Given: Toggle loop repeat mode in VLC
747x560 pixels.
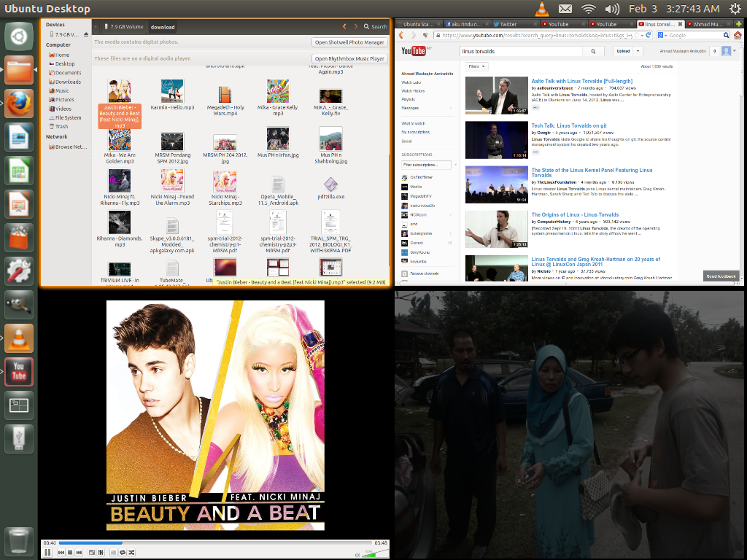Looking at the screenshot, I should tap(123, 553).
